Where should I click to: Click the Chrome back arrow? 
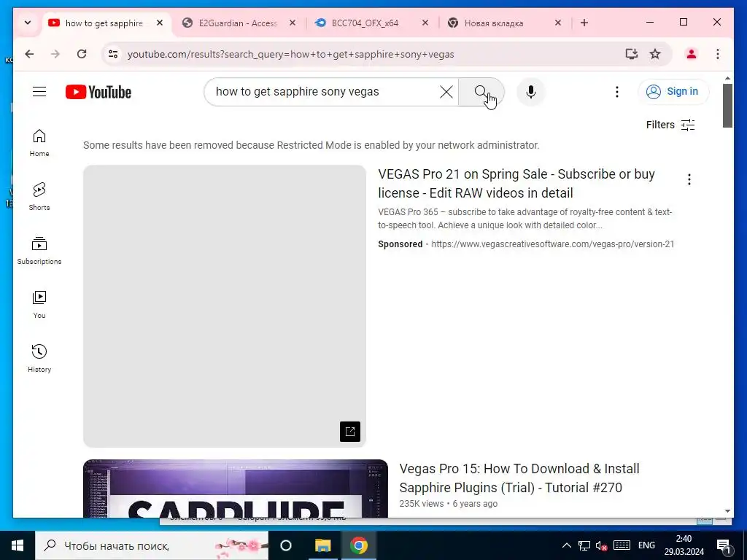pyautogui.click(x=29, y=54)
